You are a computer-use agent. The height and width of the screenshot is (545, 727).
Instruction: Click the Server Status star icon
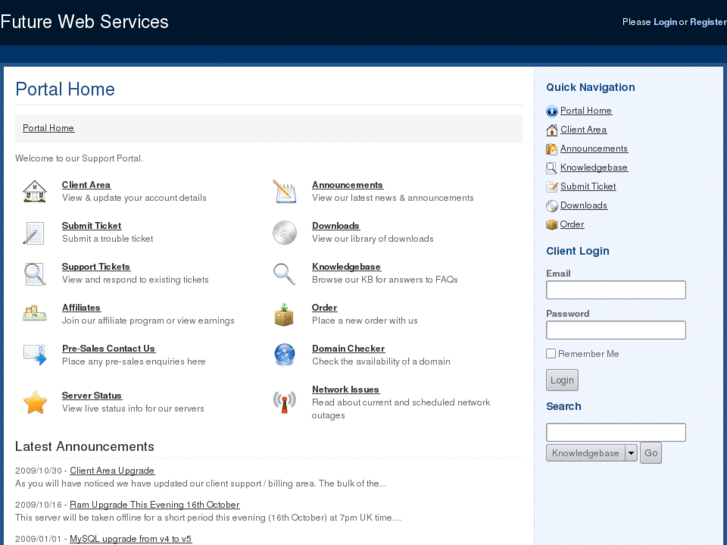(x=35, y=402)
